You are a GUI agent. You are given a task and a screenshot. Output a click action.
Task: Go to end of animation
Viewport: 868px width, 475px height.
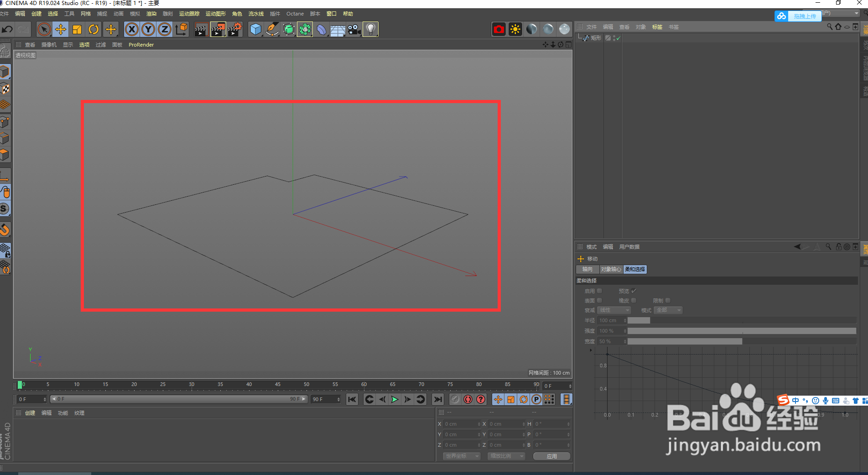coord(437,399)
